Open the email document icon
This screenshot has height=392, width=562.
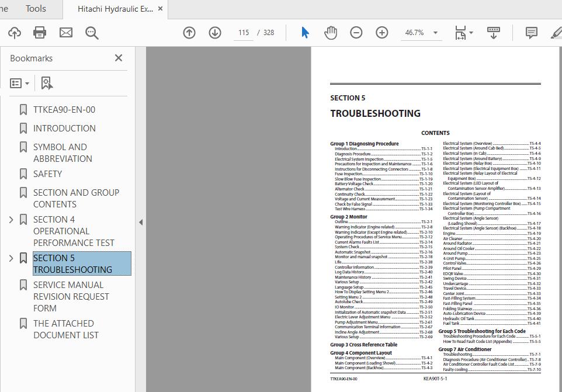click(x=65, y=32)
